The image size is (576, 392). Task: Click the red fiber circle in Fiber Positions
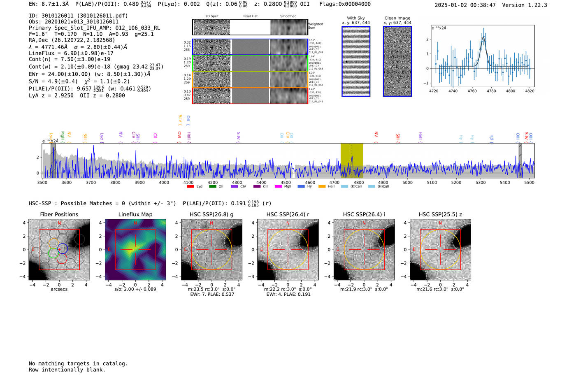tap(62, 258)
